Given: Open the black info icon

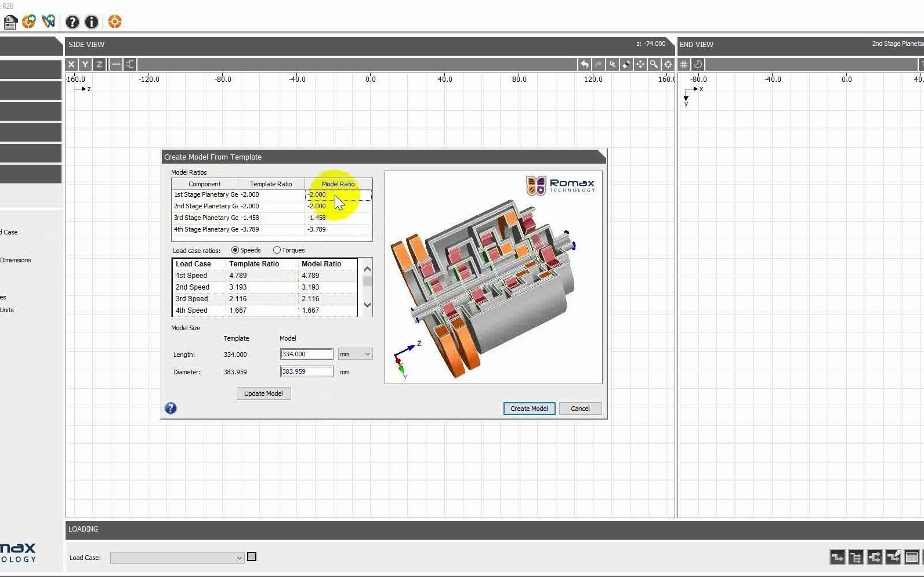Looking at the screenshot, I should click(x=92, y=22).
